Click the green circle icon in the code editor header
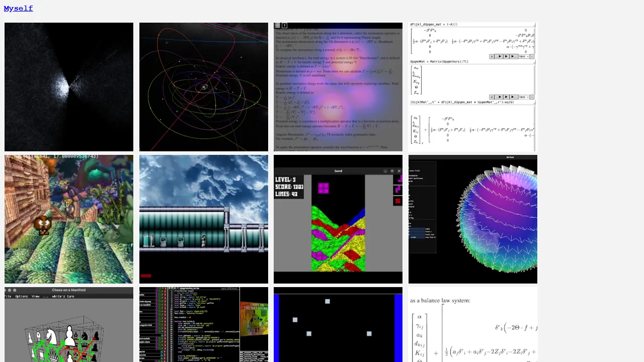 tap(170, 288)
